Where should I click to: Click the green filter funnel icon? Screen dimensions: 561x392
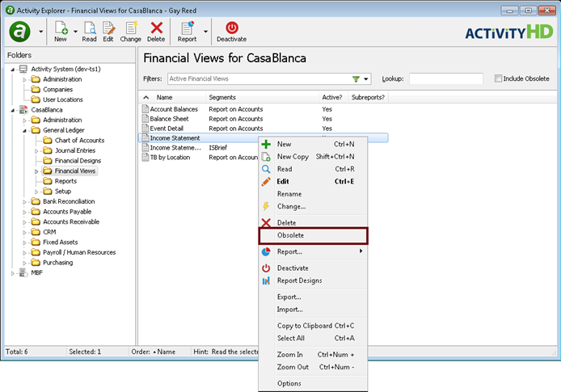point(356,79)
